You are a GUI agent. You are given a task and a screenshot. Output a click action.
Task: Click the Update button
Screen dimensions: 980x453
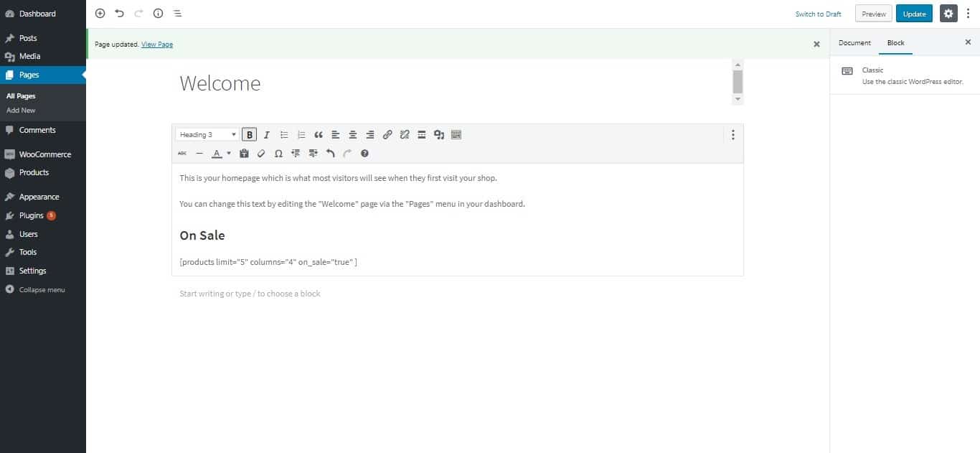pos(915,14)
